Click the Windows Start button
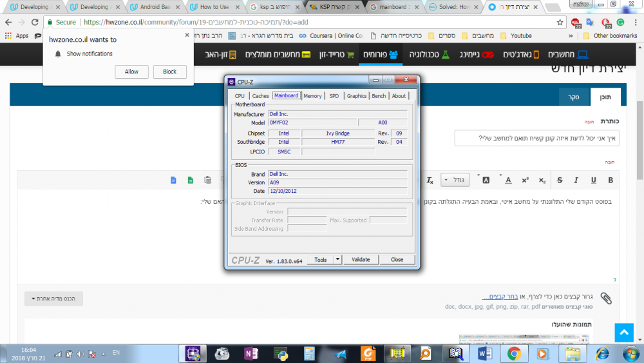 (x=630, y=353)
